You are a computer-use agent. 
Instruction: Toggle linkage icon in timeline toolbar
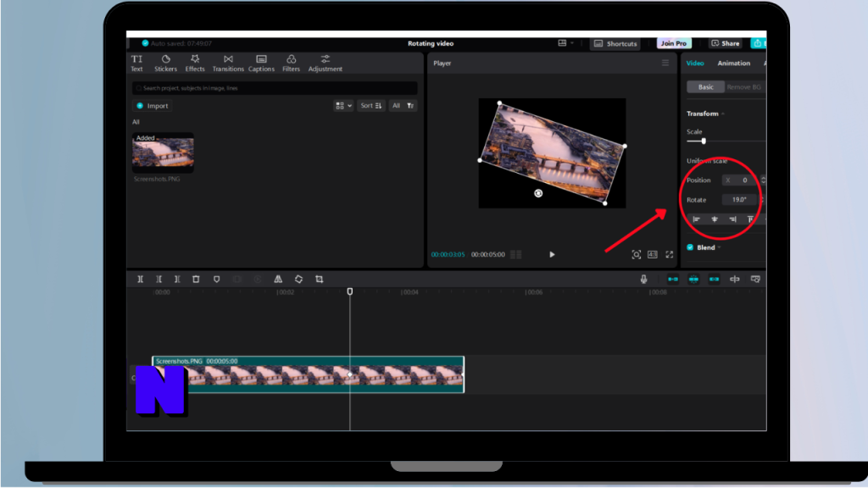coord(714,280)
